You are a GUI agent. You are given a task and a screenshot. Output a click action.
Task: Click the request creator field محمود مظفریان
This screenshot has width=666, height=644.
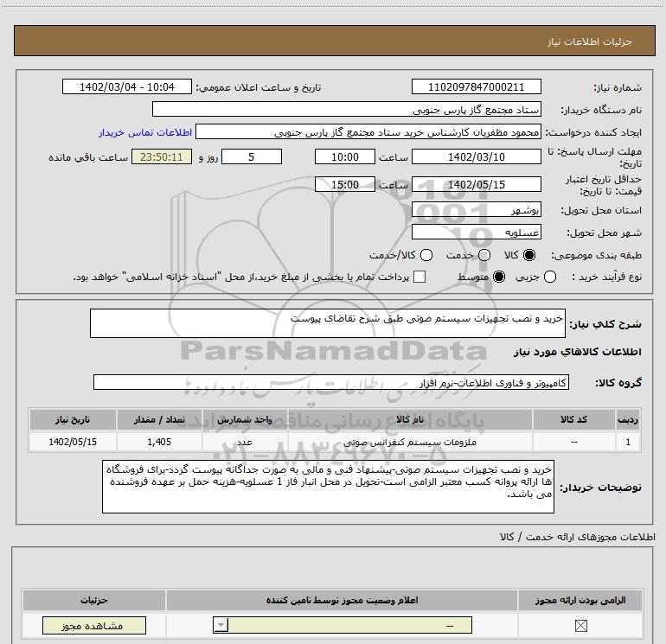(x=368, y=131)
